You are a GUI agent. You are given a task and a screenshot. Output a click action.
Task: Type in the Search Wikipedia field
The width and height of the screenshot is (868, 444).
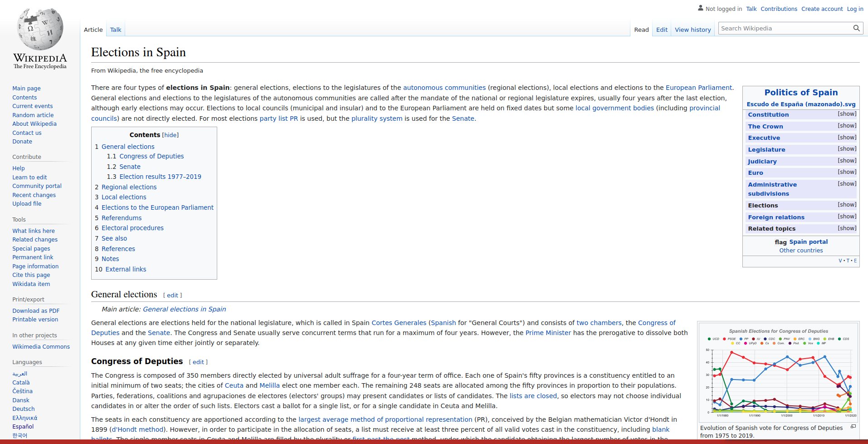coord(785,28)
